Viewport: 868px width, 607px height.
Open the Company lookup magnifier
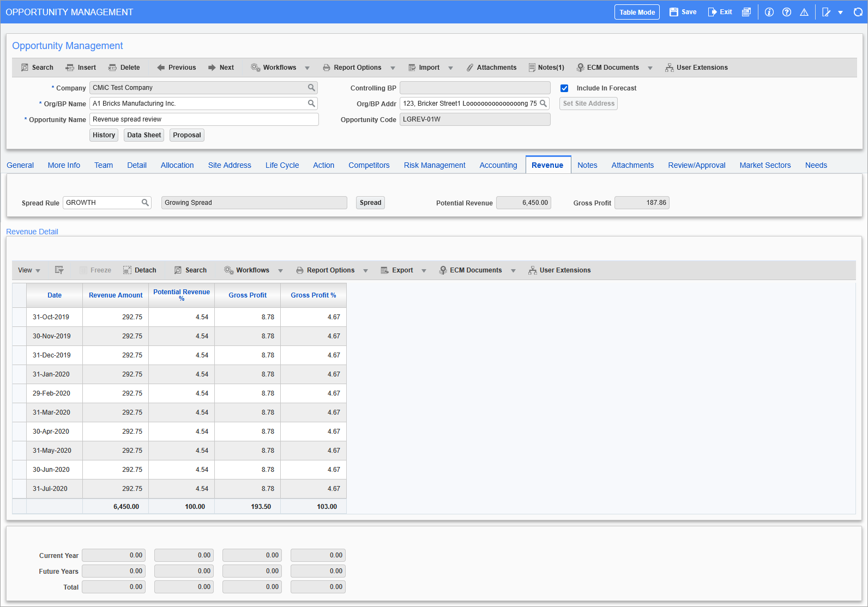[311, 88]
